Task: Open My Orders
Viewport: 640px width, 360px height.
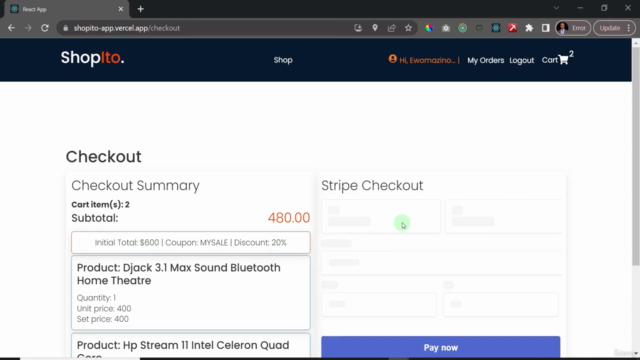Action: pos(485,60)
